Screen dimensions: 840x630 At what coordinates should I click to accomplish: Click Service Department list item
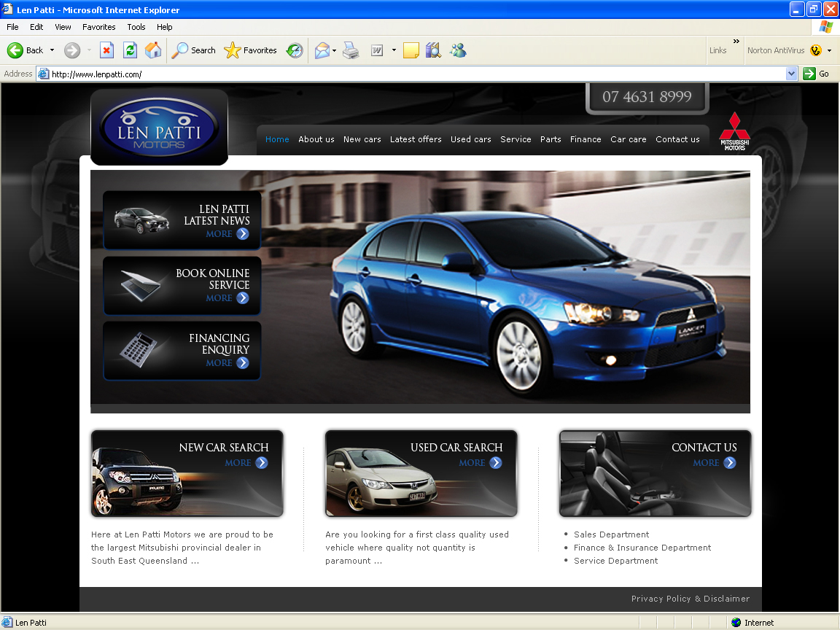point(615,561)
